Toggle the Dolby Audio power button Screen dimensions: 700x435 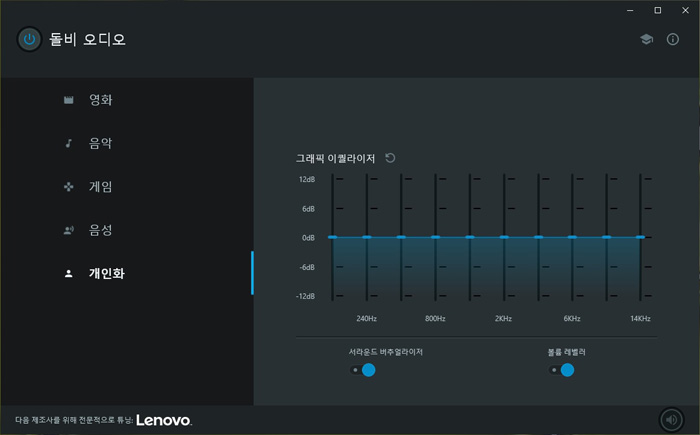tap(29, 39)
